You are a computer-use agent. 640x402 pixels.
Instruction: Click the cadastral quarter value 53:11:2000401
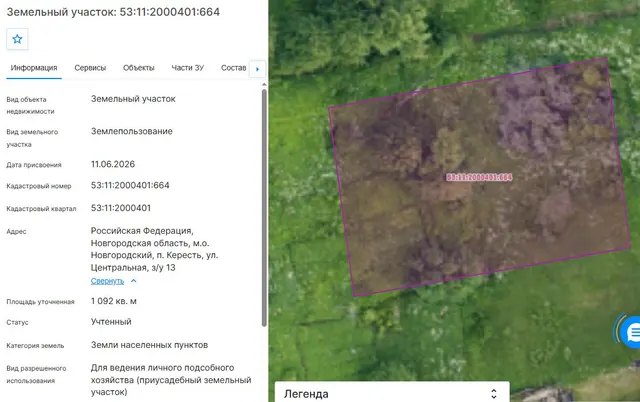[121, 208]
